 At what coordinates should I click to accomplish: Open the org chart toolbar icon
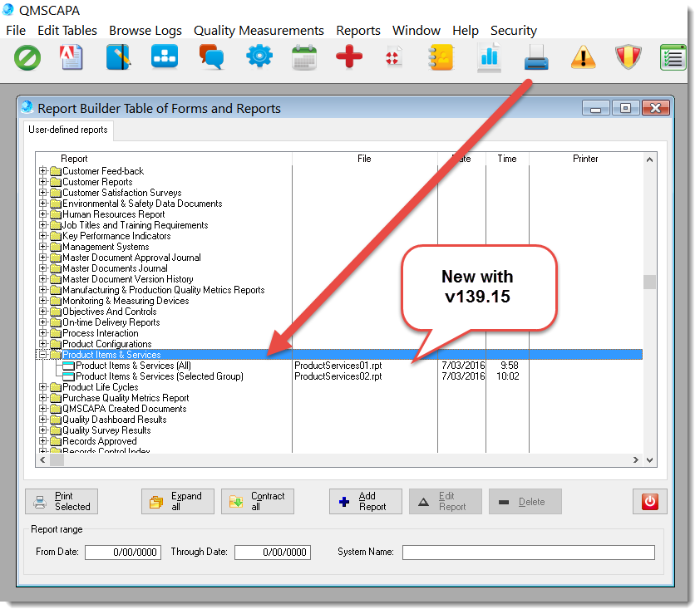[x=165, y=57]
